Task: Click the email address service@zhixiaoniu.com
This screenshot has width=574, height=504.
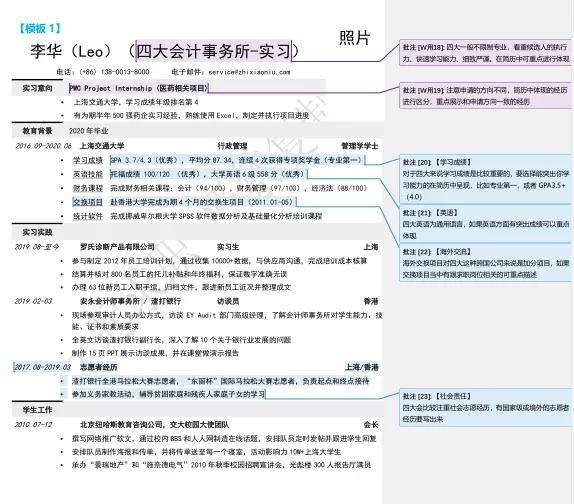Action: coord(249,72)
